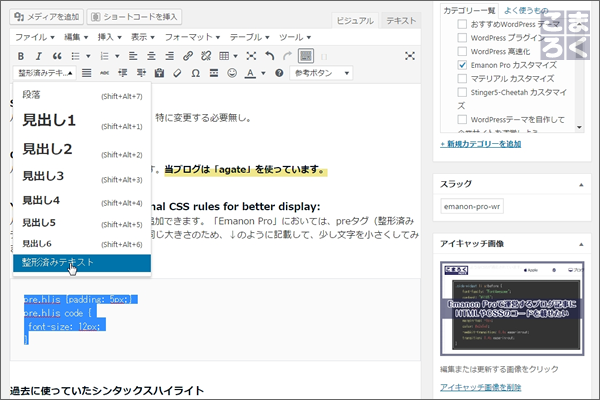Insert a special character (omega)
Viewport: 600px width, 400px height.
[x=196, y=73]
